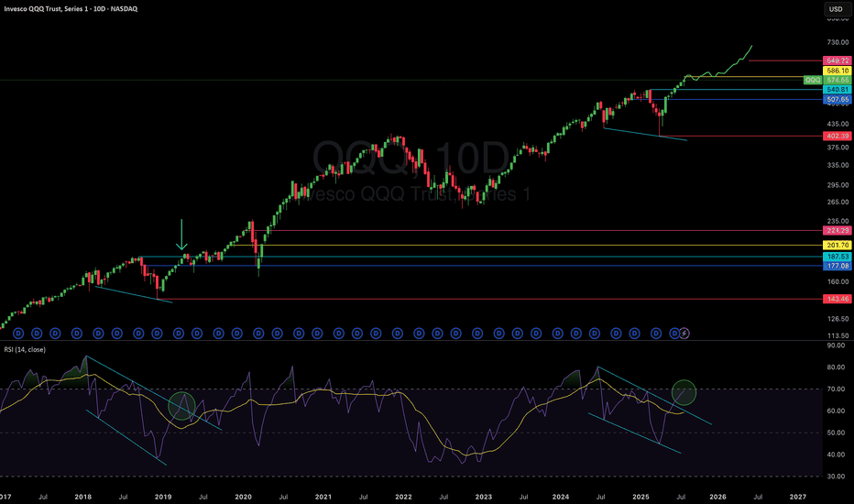Select the yellow 586.10 price label
This screenshot has height=504, width=854.
tap(838, 71)
